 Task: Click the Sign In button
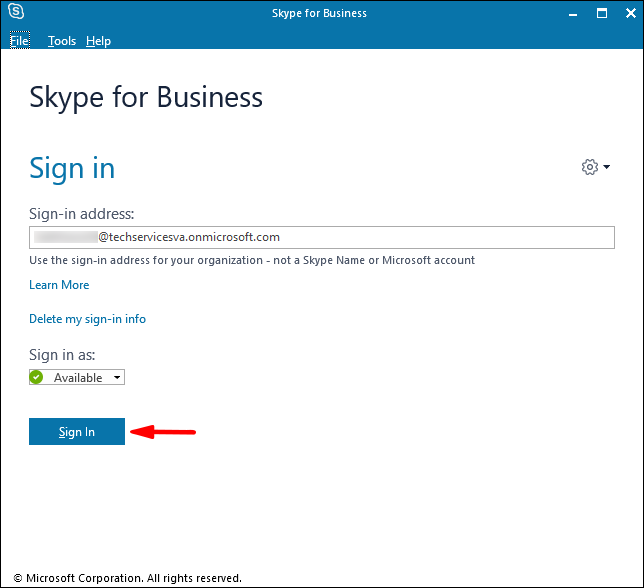77,432
